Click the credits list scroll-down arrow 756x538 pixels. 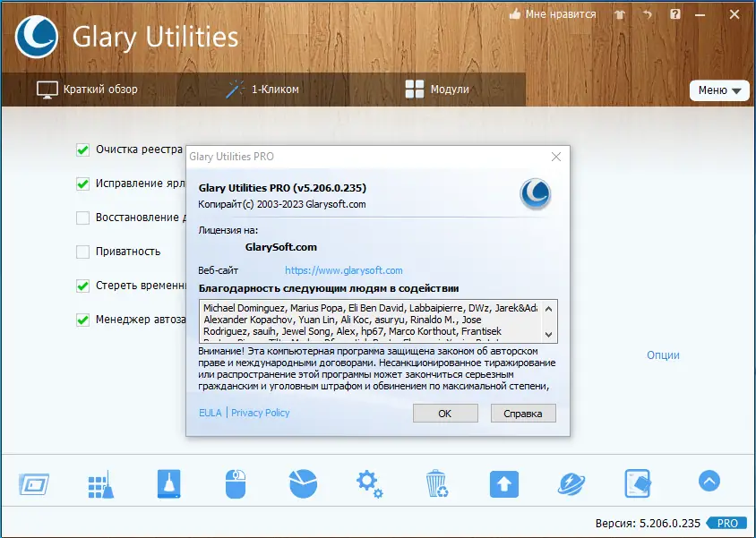pyautogui.click(x=549, y=334)
